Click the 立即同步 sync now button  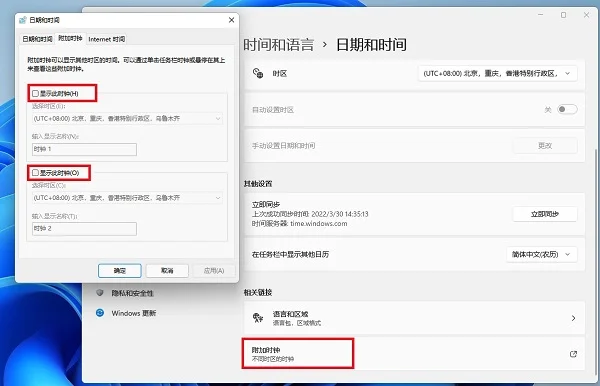pos(545,214)
